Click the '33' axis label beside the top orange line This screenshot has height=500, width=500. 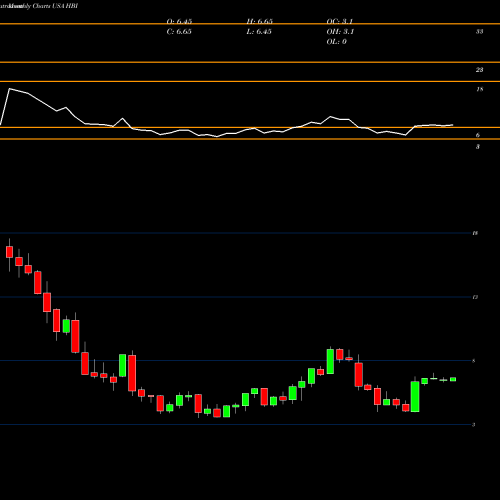(x=479, y=32)
